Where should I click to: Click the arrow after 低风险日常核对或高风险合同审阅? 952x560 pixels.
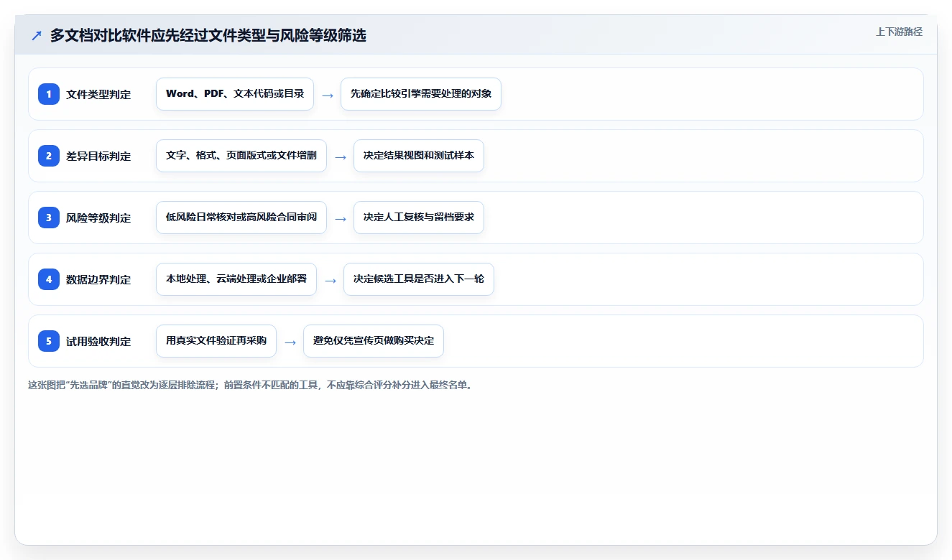pos(341,218)
